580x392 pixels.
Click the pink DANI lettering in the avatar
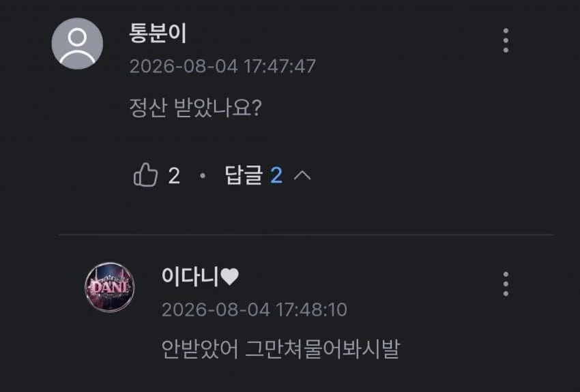pos(108,287)
